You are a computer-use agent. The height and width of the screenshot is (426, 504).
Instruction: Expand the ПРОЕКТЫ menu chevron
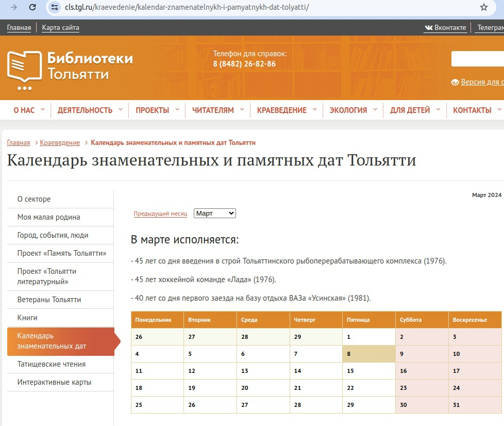click(x=177, y=110)
